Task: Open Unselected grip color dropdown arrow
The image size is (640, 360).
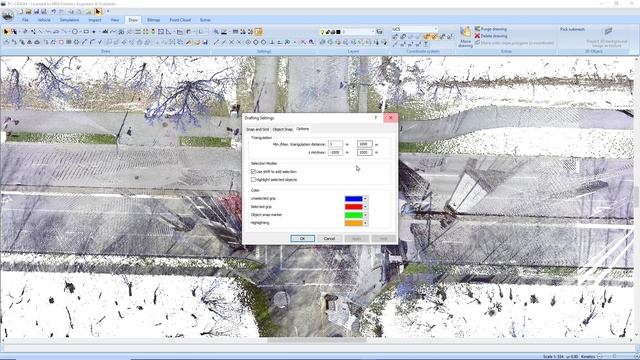Action: [365, 199]
